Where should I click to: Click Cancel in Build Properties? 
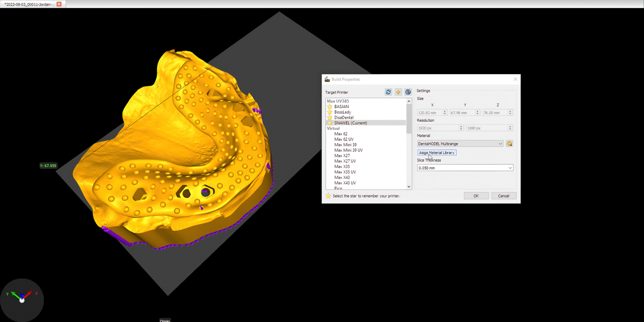tap(503, 196)
